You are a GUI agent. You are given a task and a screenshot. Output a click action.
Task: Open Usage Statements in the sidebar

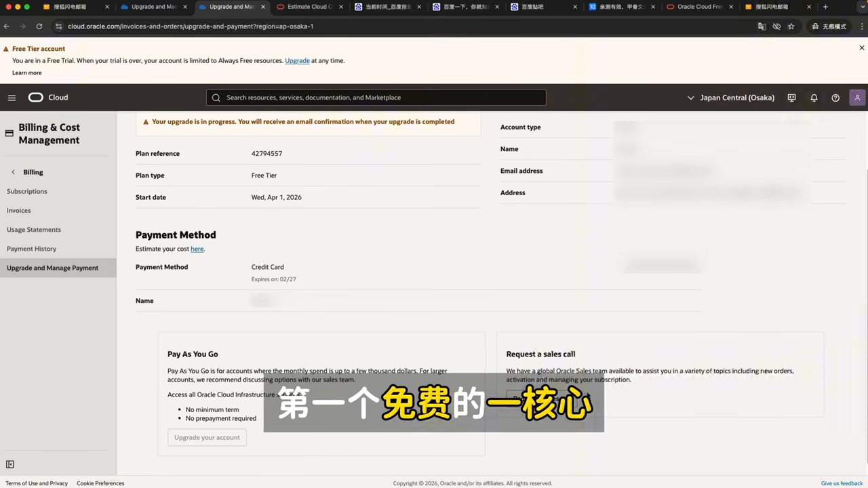(x=34, y=230)
